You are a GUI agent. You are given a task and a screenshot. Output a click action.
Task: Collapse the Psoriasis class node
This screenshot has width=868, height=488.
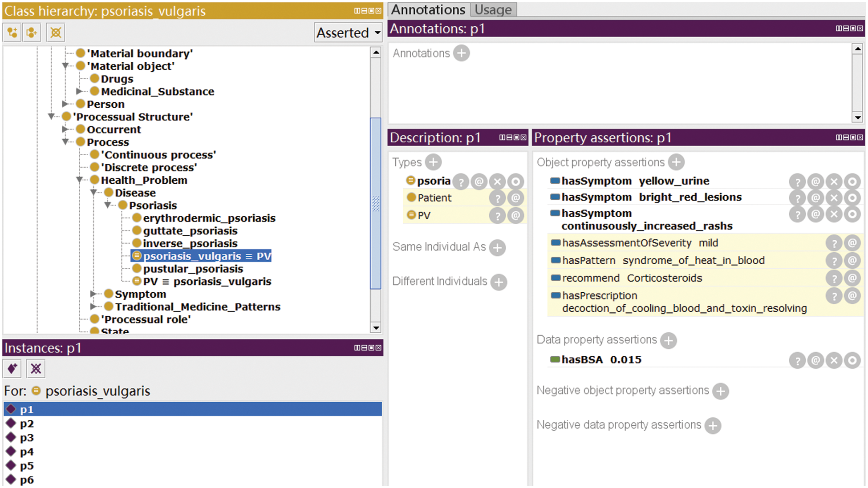108,206
